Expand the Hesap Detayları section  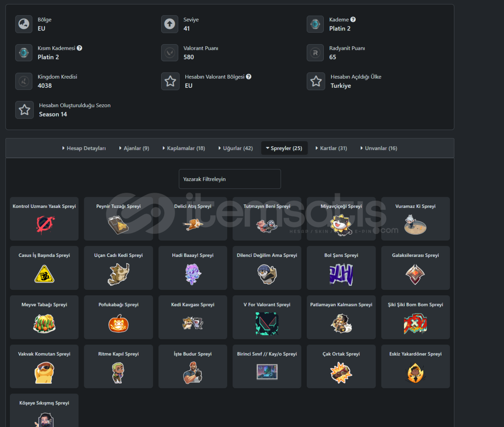pyautogui.click(x=84, y=148)
